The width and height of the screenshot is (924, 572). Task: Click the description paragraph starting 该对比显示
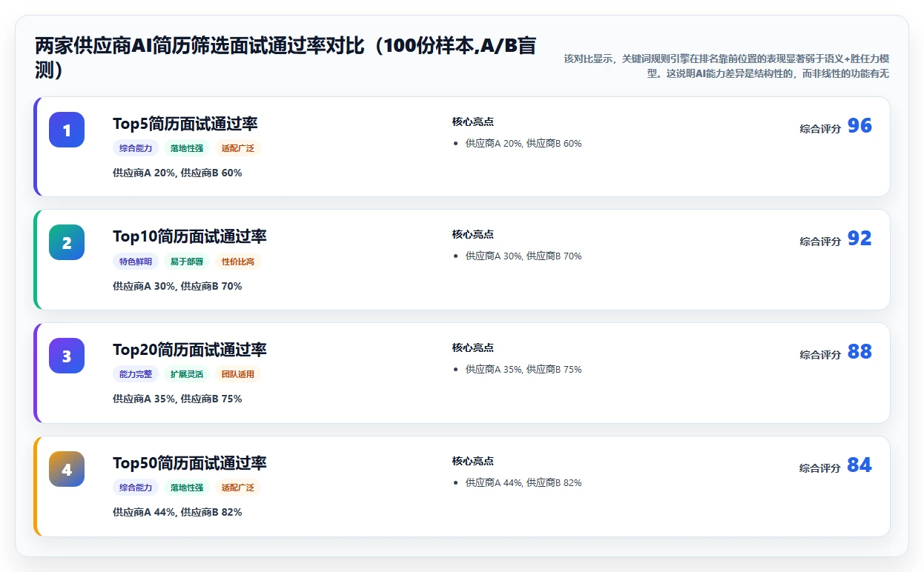726,66
